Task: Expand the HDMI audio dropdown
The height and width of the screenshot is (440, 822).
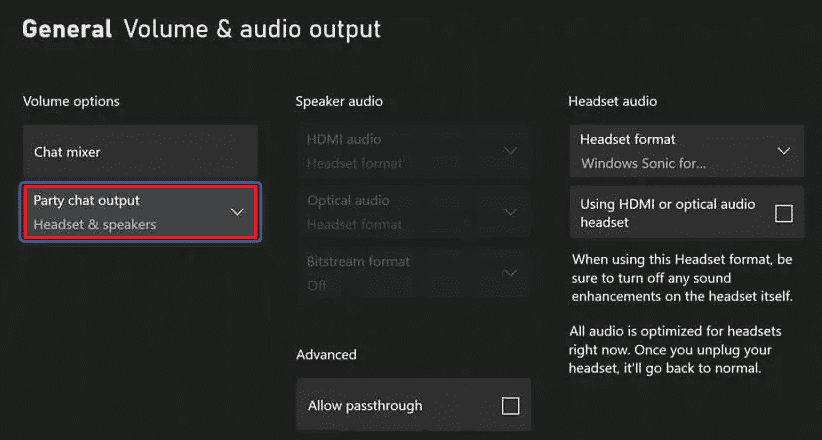Action: pos(413,152)
